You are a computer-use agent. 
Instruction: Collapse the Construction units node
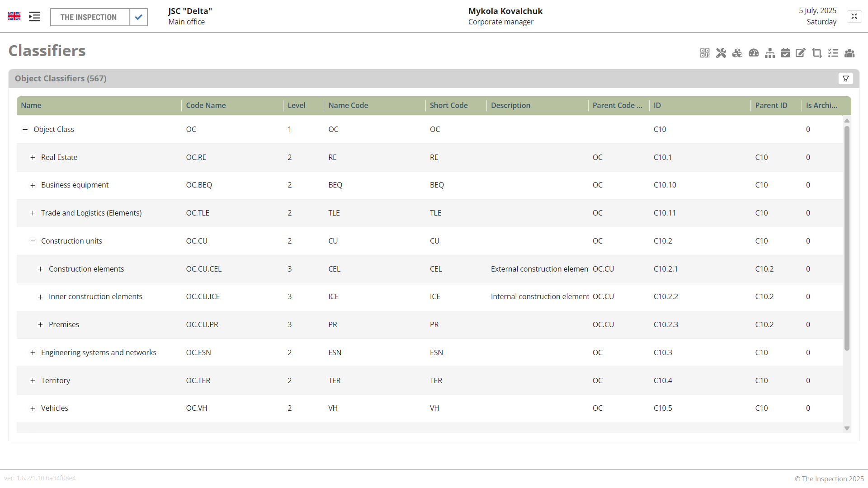[33, 241]
